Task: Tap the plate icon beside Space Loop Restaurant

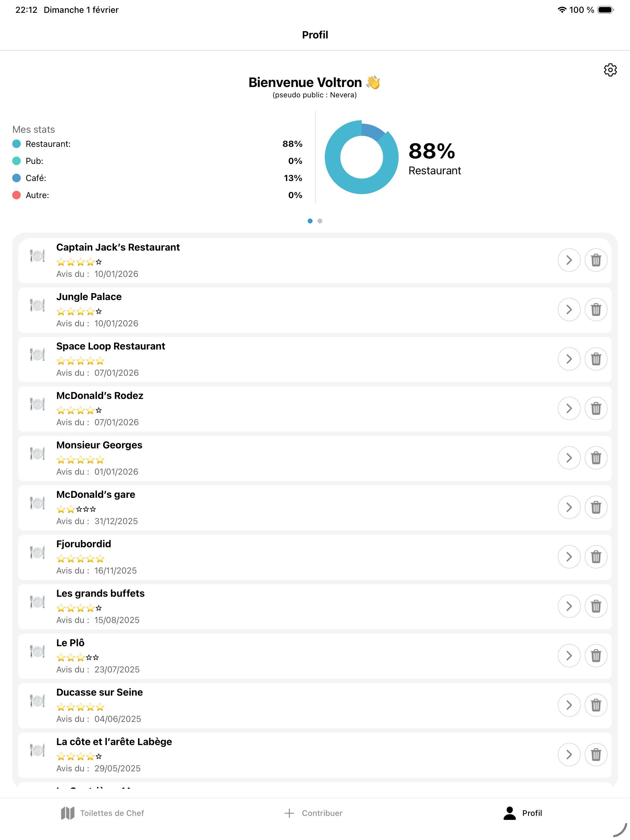Action: click(x=37, y=355)
